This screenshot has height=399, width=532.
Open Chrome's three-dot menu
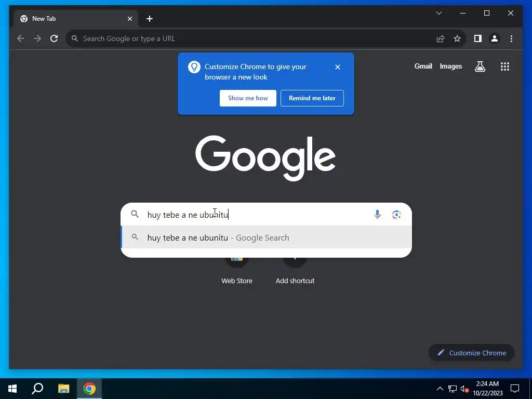point(511,38)
